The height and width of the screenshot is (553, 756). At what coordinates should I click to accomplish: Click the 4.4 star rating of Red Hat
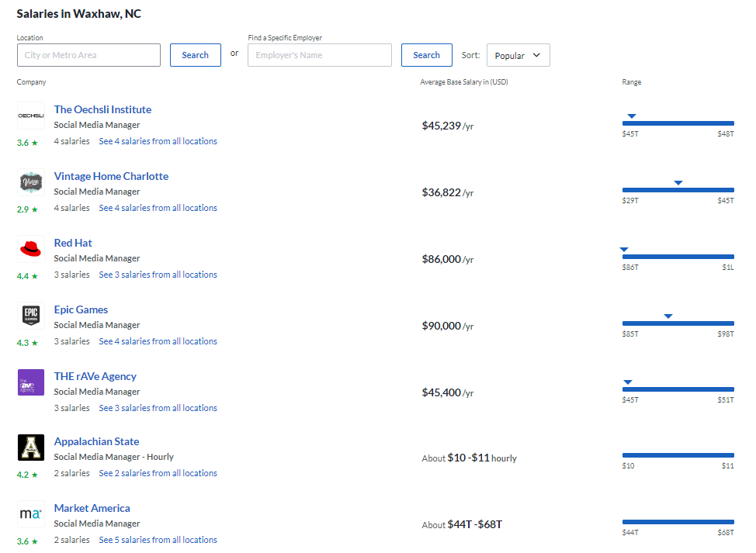(x=27, y=276)
